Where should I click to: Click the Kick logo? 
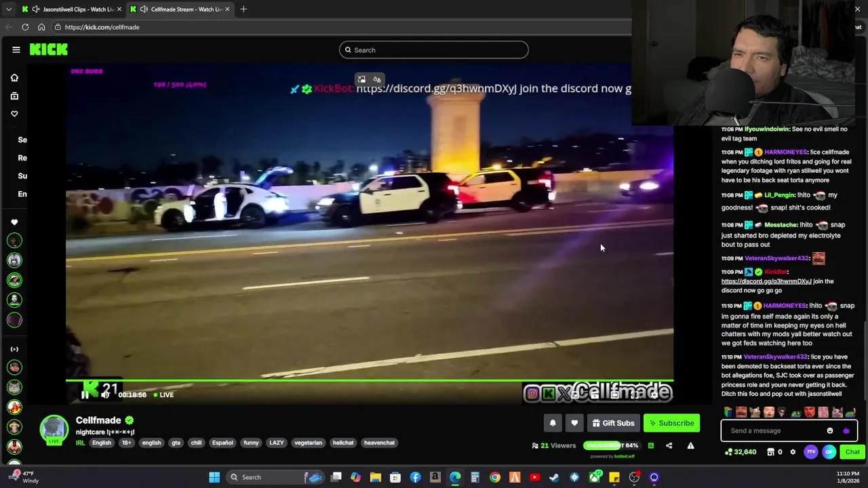coord(49,49)
